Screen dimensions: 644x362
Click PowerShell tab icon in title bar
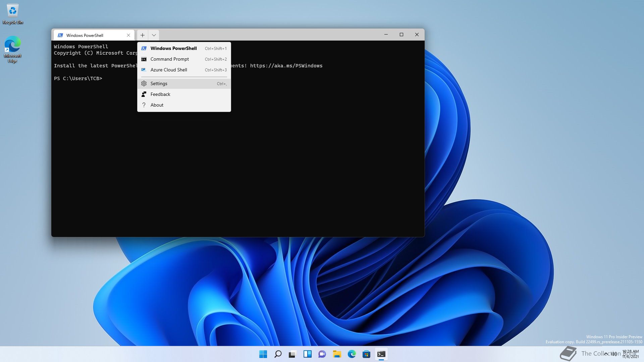point(60,35)
